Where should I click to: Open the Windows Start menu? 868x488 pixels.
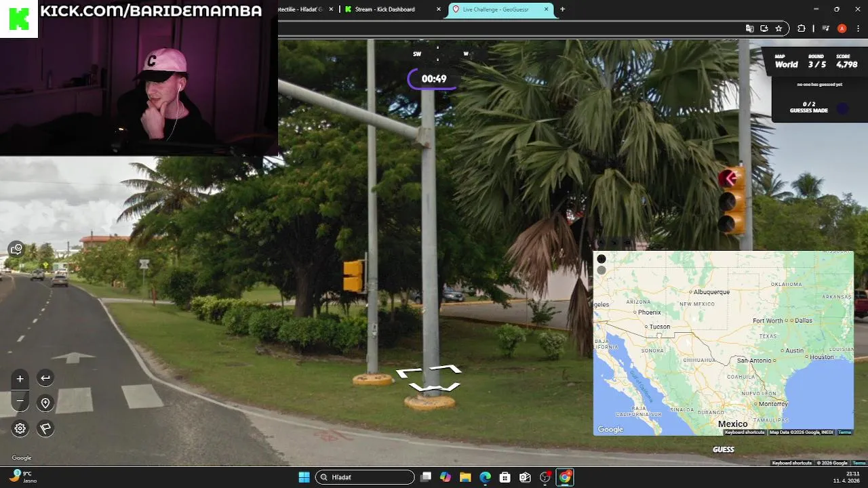tap(304, 477)
